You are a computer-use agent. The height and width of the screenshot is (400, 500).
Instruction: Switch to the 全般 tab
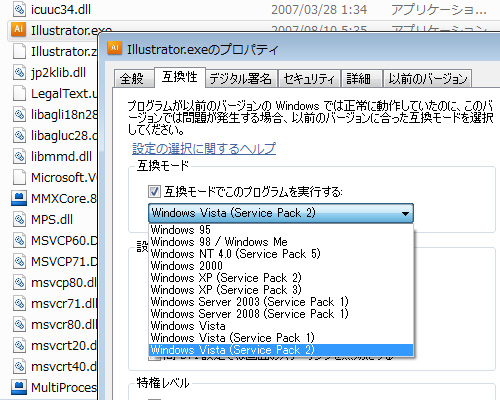tap(133, 79)
